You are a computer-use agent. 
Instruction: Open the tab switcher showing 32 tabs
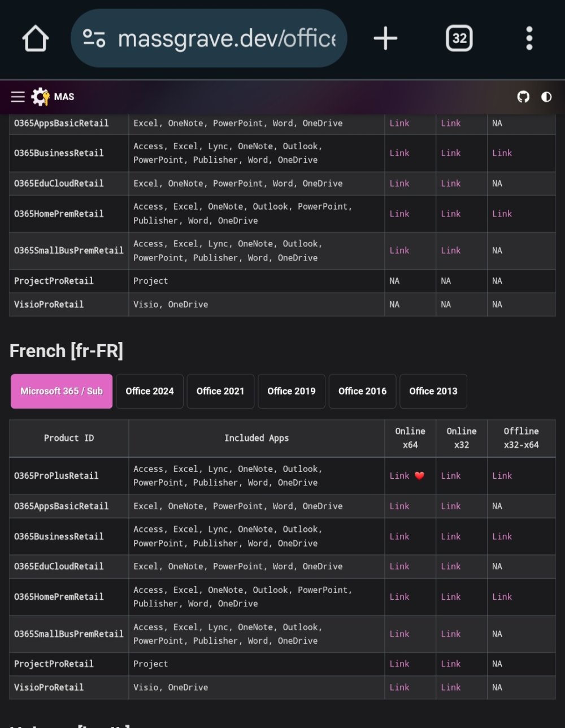click(x=459, y=38)
